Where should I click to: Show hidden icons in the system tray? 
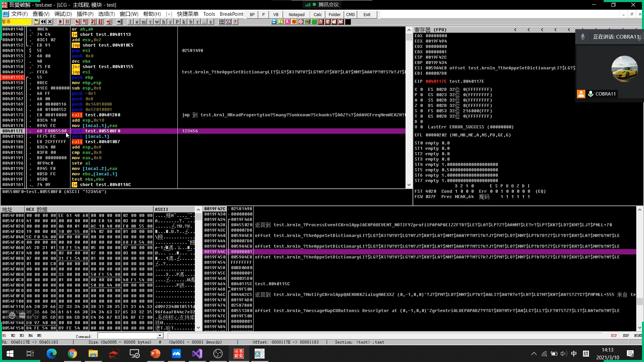(534, 354)
